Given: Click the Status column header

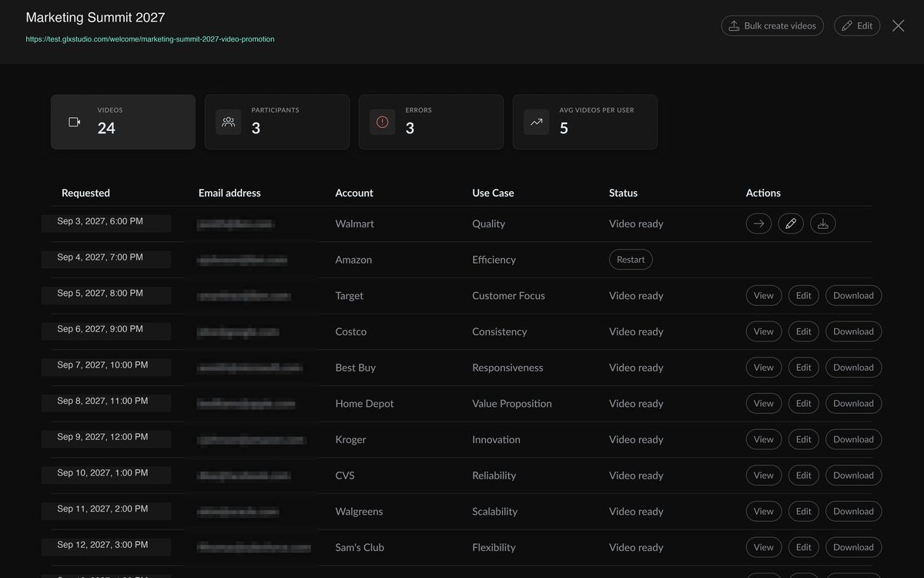Looking at the screenshot, I should (623, 193).
